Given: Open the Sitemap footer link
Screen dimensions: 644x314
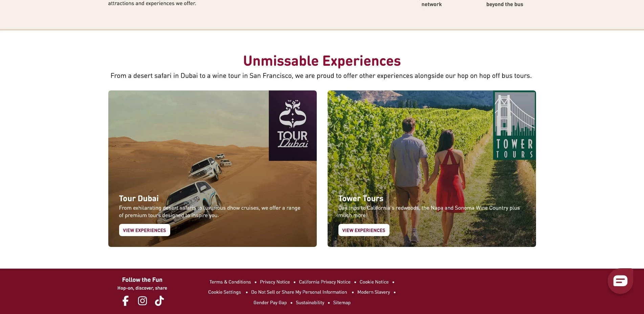Looking at the screenshot, I should (x=342, y=302).
